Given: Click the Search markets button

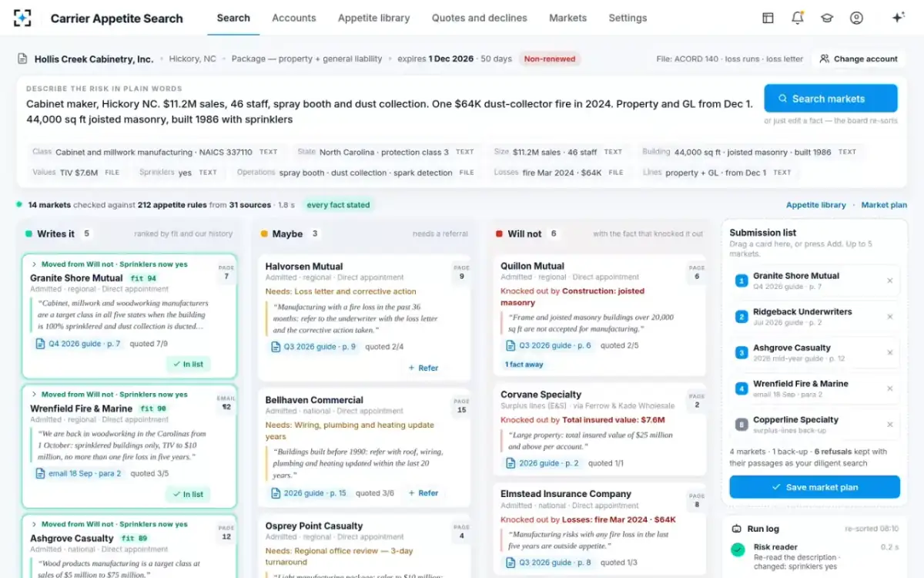Looking at the screenshot, I should pyautogui.click(x=831, y=99).
